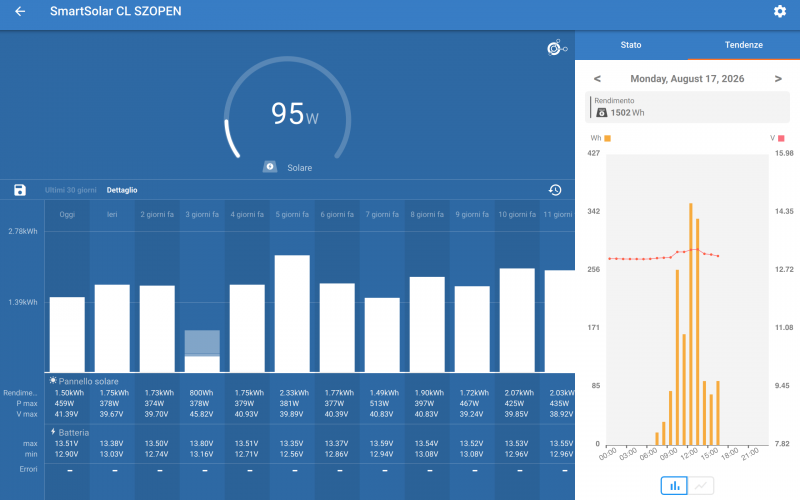The width and height of the screenshot is (800, 500).
Task: Go to previous day in Tendenze
Action: click(597, 79)
